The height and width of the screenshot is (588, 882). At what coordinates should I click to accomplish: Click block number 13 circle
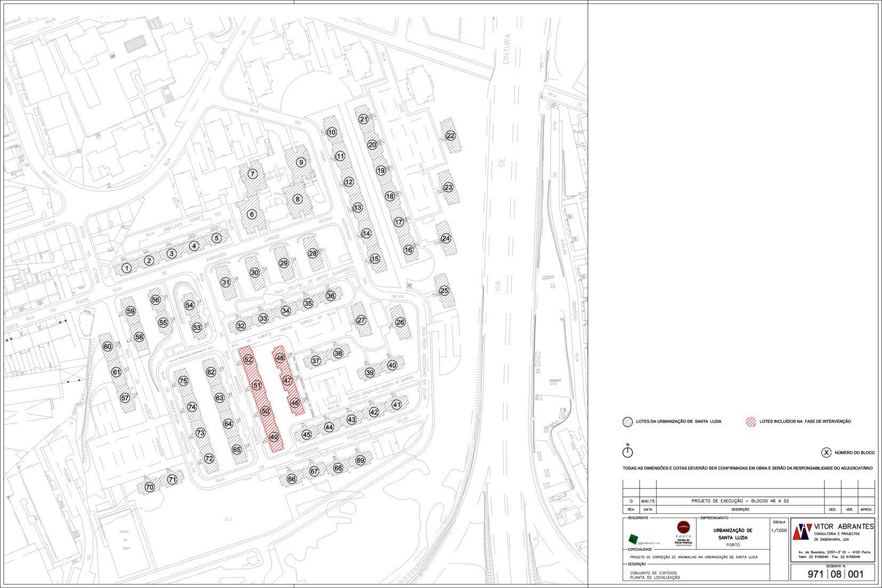357,207
